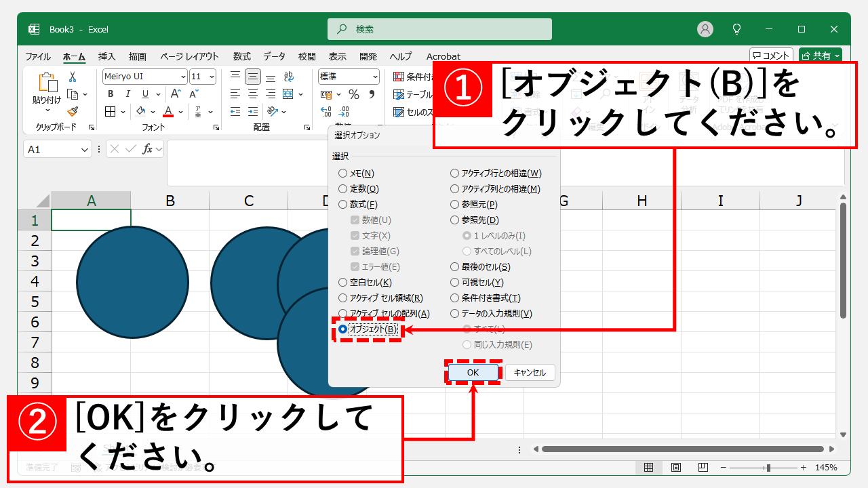Select the 数式(F) radio option
Viewport: 868px width, 488px height.
(342, 205)
